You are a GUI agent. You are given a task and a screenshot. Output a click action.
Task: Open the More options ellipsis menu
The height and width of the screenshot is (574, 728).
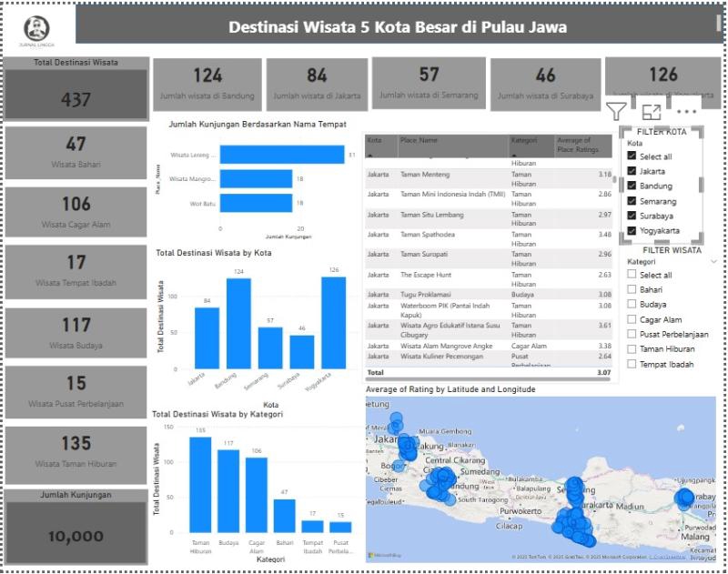pos(687,112)
